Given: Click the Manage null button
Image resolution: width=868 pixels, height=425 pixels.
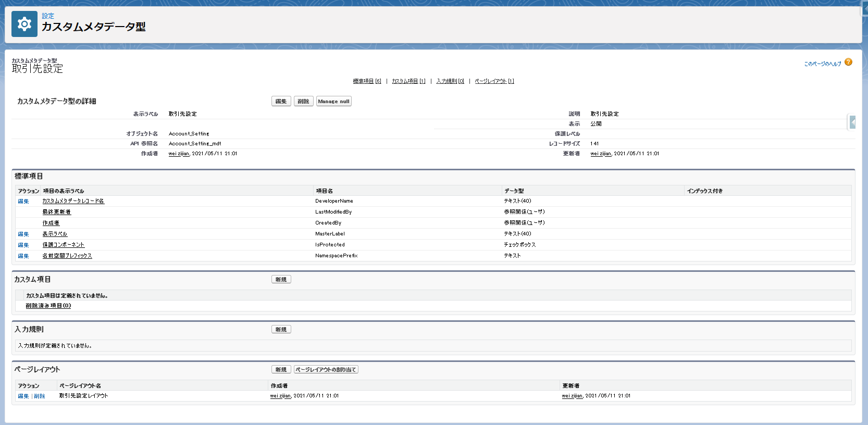Looking at the screenshot, I should [x=334, y=101].
